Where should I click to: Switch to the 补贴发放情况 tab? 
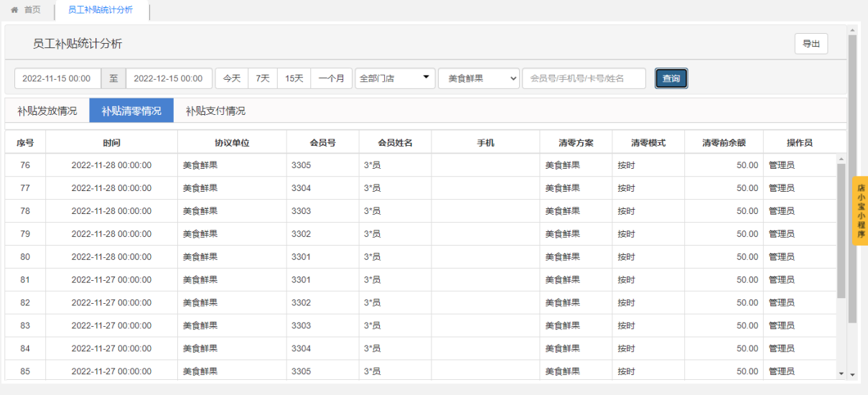pos(47,111)
